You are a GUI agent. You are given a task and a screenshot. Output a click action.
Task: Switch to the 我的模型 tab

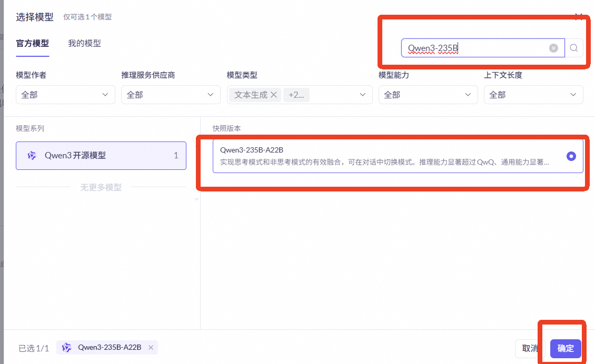point(84,44)
